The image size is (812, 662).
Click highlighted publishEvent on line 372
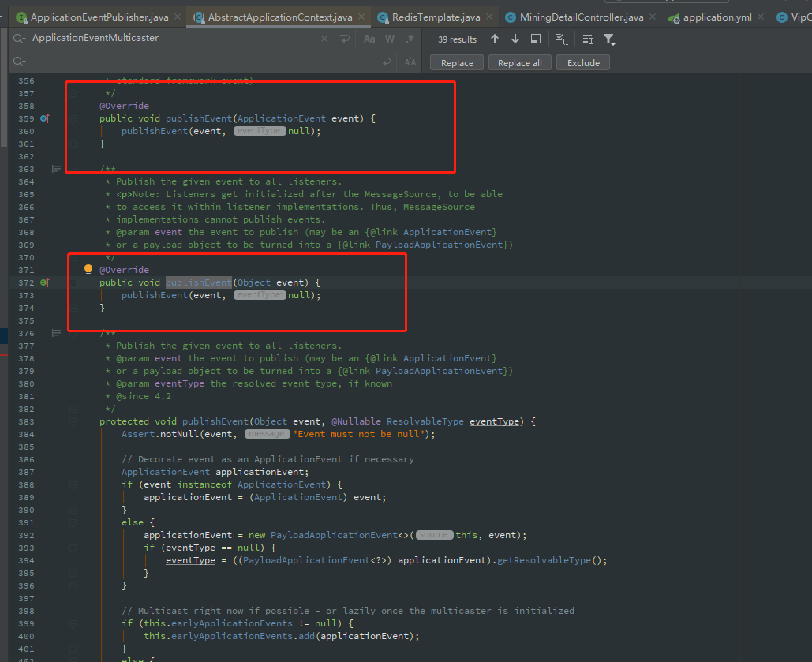click(x=198, y=282)
